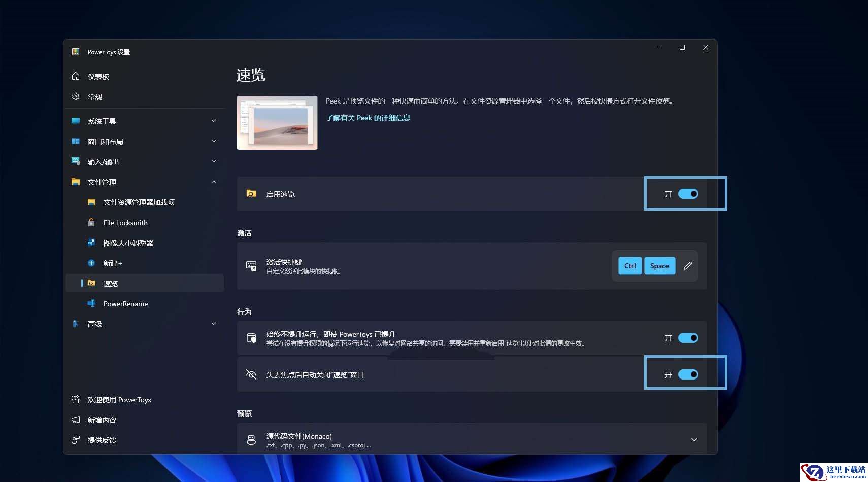Click the 激活快捷键 keyboard icon
Viewport: 868px width, 482px height.
(251, 266)
